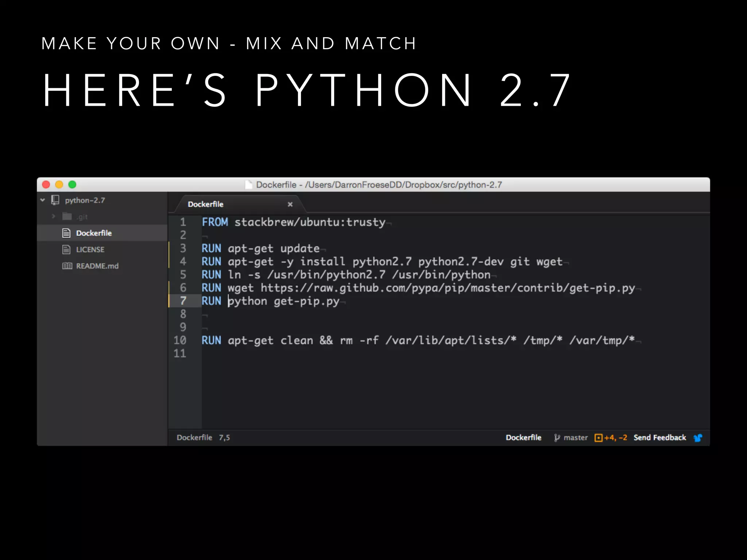This screenshot has width=747, height=560.
Task: Select the python-2.7 root folder label
Action: (85, 200)
